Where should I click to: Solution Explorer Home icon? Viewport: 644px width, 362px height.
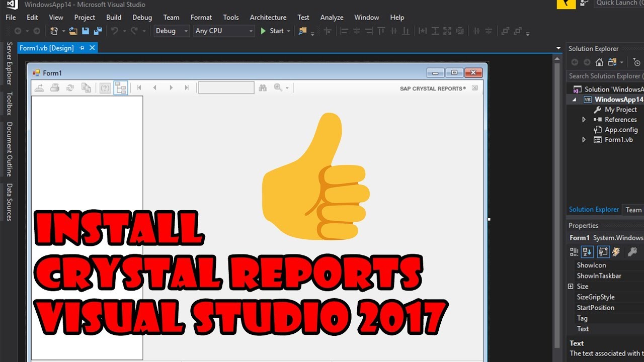pyautogui.click(x=599, y=62)
